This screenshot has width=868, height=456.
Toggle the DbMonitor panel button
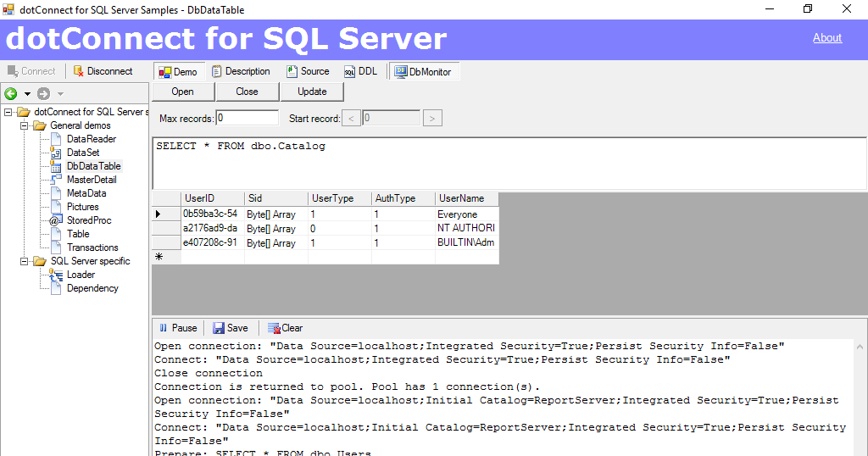coord(424,71)
